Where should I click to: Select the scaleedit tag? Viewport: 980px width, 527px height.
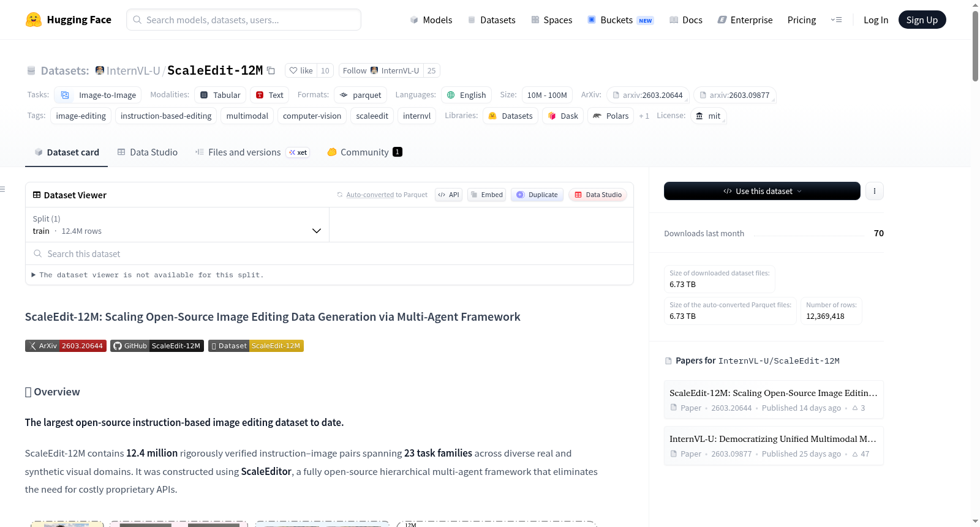(x=372, y=116)
